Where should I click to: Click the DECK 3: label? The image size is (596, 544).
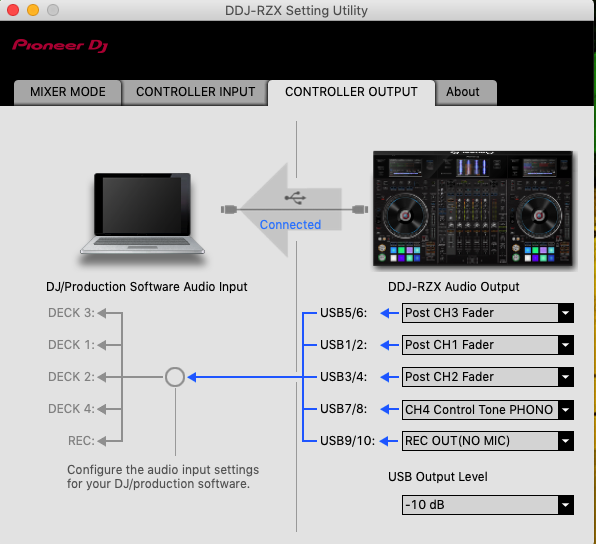click(x=71, y=313)
